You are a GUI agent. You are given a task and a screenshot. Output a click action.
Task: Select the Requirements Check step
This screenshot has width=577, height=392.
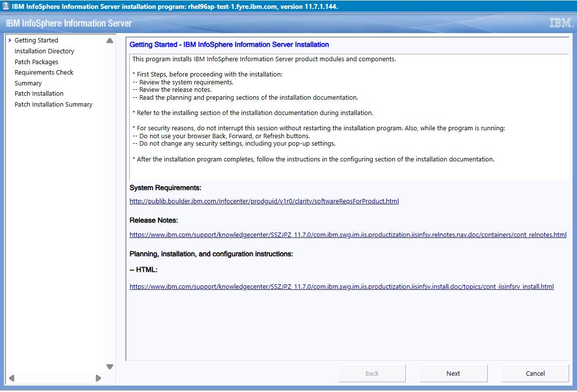44,73
